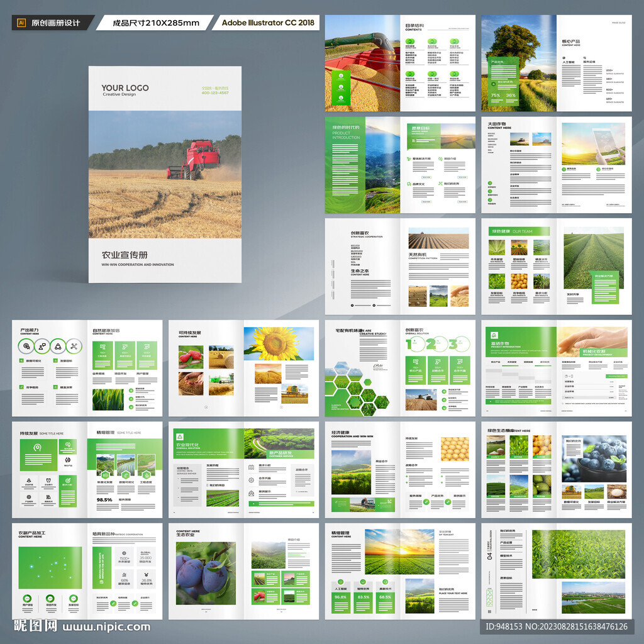
Task: Select the '农业宣传册' cover title
Action: [125, 255]
